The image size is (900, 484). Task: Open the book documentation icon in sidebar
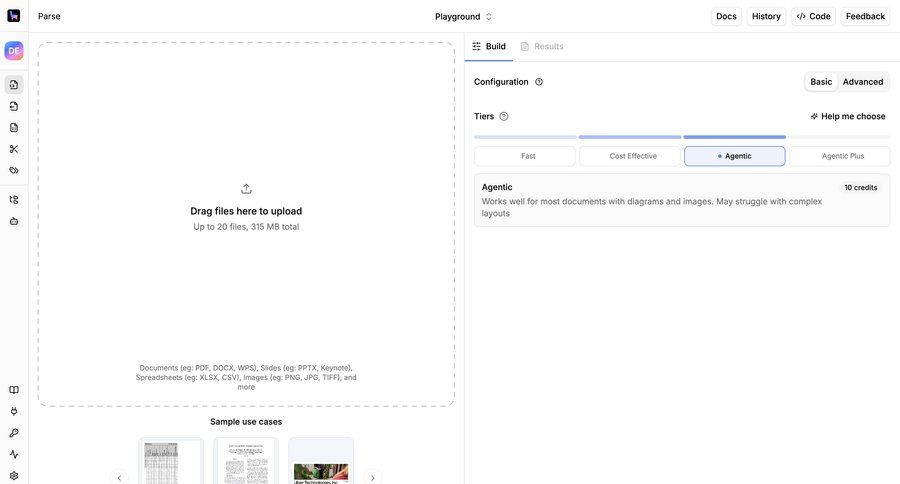[x=14, y=390]
